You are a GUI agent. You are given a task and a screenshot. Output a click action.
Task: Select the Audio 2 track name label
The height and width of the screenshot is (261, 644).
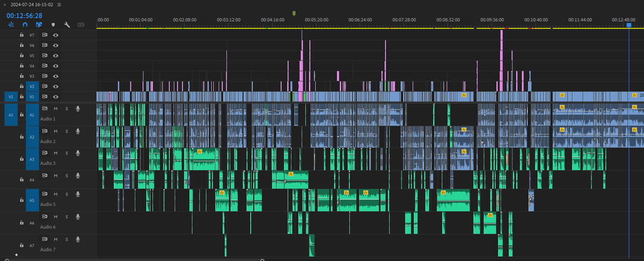(x=47, y=141)
